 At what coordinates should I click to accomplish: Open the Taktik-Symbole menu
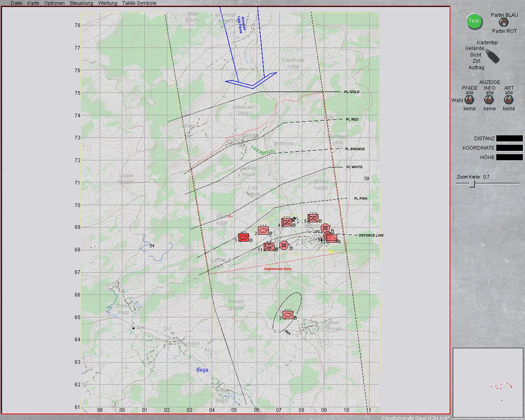click(139, 3)
